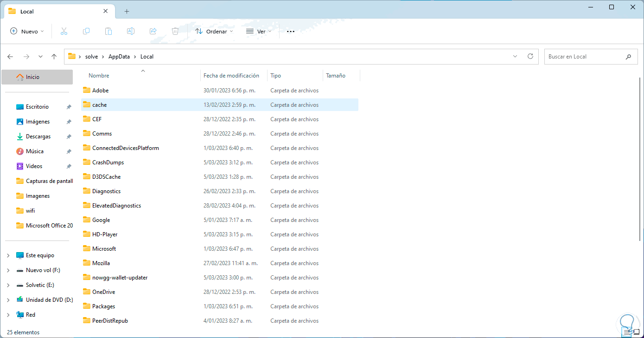
Task: Expand the address bar history dropdown
Action: (x=515, y=56)
